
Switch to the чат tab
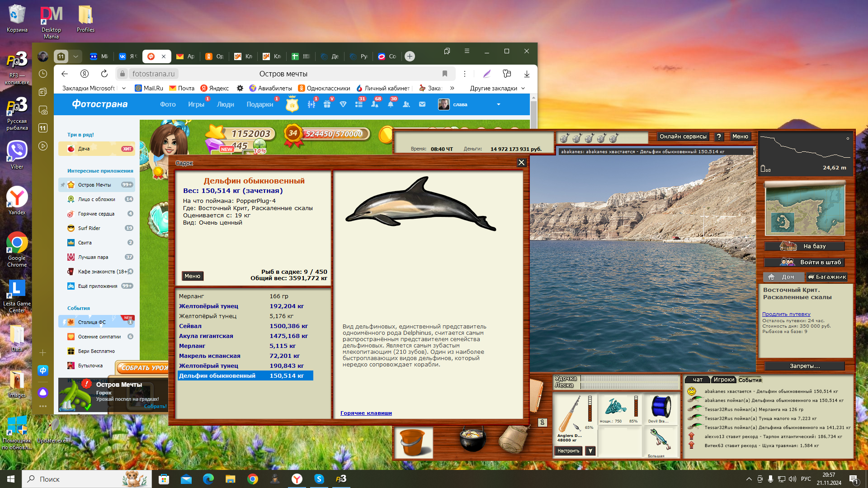(698, 380)
